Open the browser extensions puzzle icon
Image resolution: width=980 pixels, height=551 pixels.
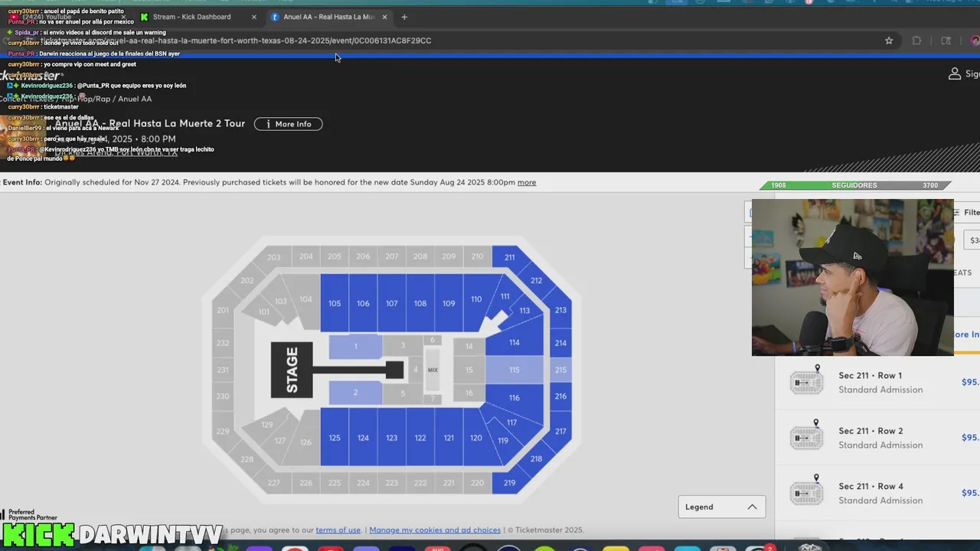point(916,41)
